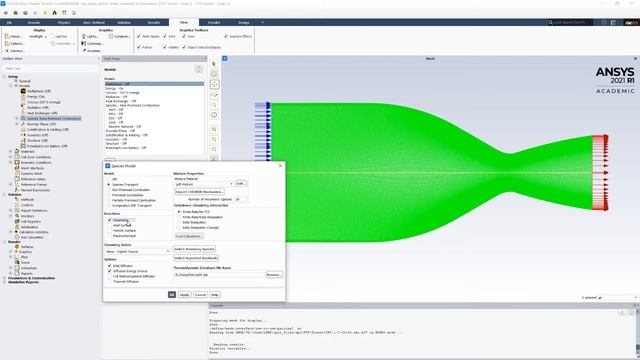Enable the Wall Surface reactions checkbox

(109, 225)
